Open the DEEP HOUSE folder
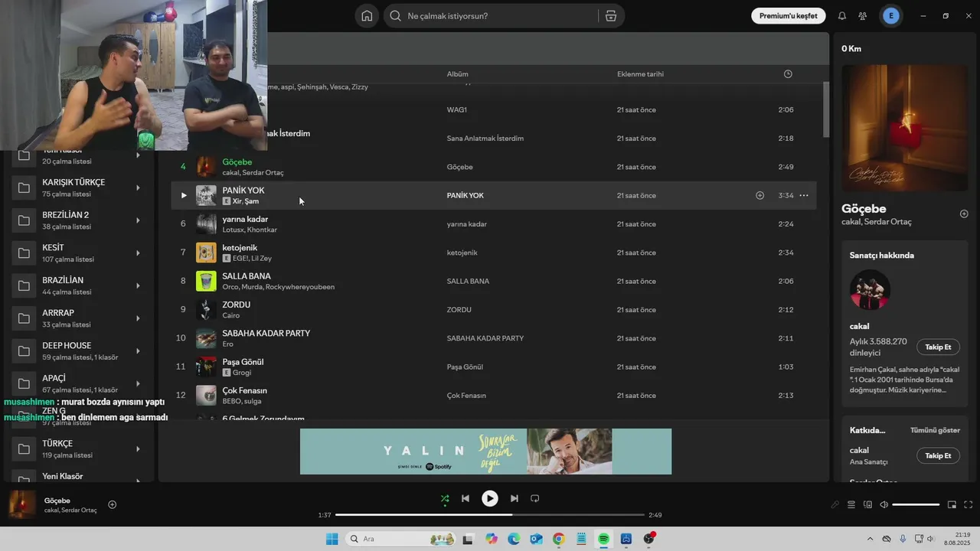Viewport: 980px width, 551px height. point(80,351)
